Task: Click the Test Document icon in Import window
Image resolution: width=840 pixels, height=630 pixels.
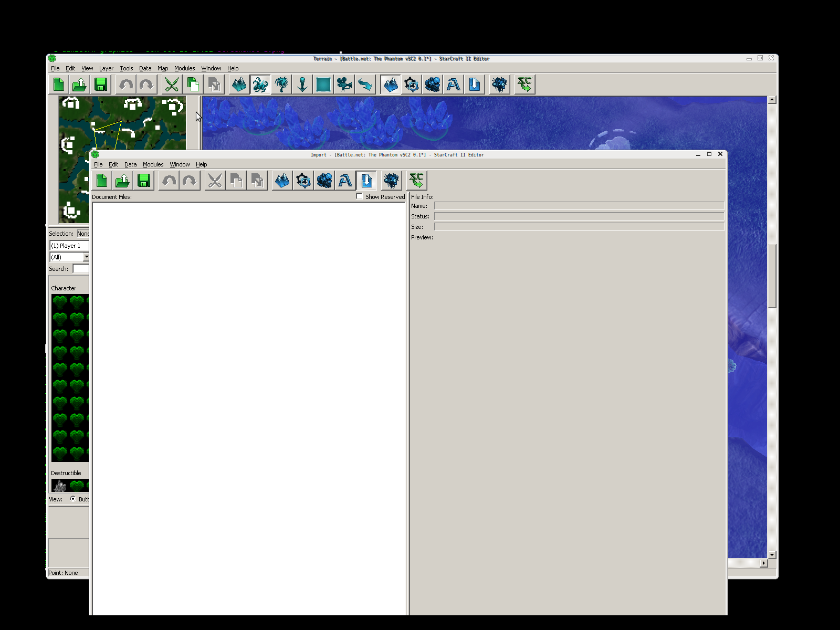Action: pyautogui.click(x=416, y=181)
